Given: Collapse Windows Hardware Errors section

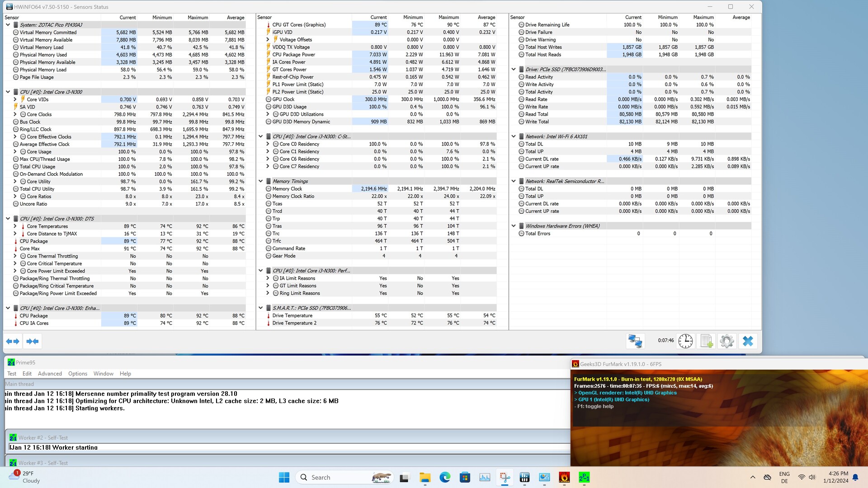Looking at the screenshot, I should click(514, 226).
